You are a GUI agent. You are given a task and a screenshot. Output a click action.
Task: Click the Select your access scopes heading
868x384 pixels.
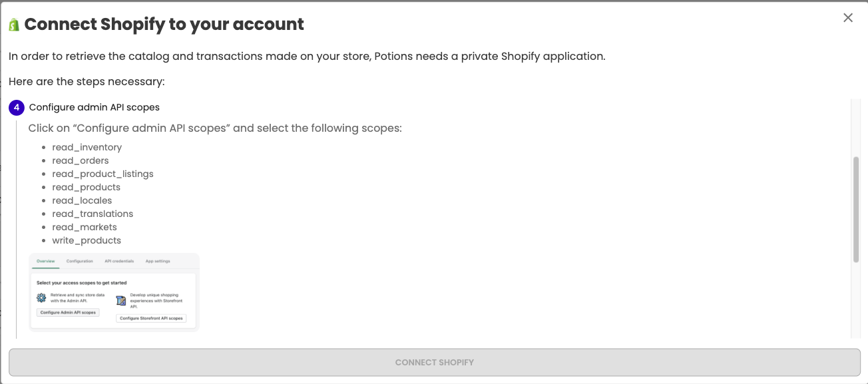coord(82,283)
